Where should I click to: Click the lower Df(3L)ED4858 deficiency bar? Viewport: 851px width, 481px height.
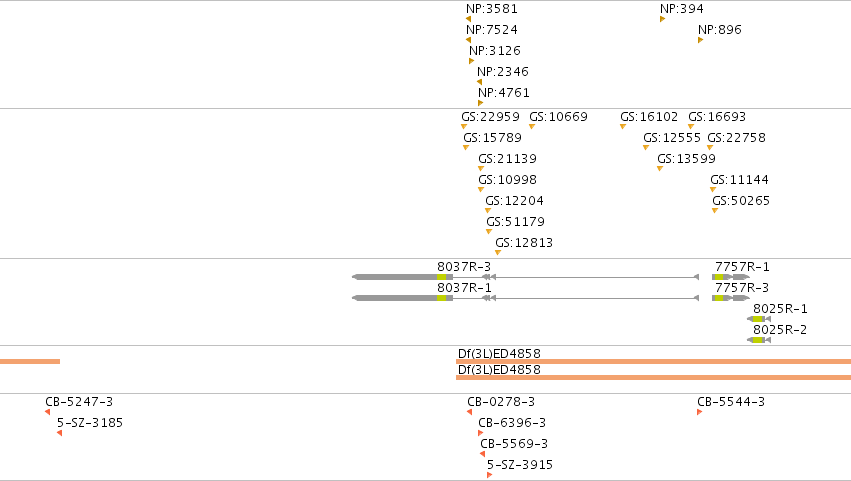653,377
